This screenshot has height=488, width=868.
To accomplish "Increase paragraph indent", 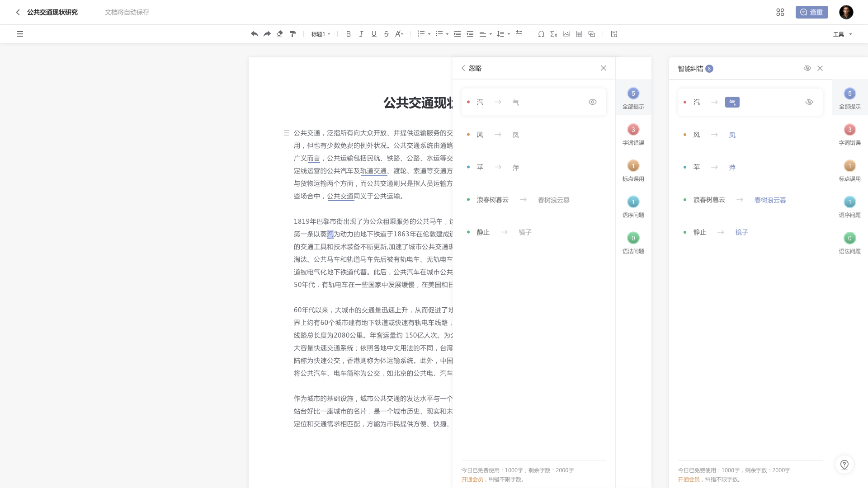I will (458, 34).
